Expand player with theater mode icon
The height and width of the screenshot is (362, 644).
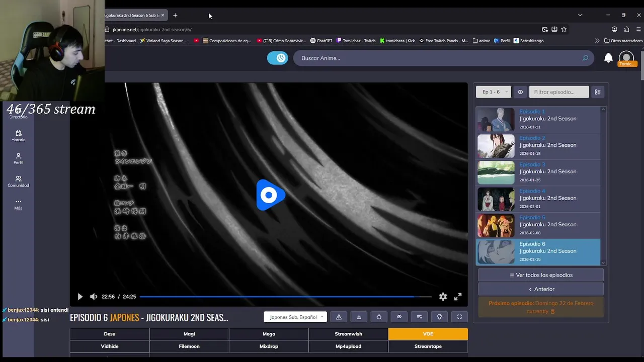(x=459, y=317)
